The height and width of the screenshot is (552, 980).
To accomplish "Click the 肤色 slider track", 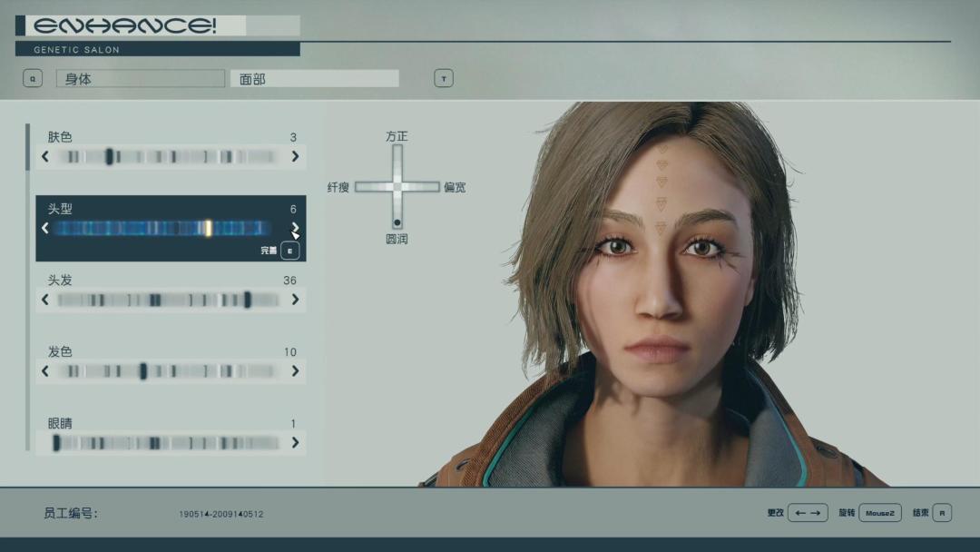I will (x=167, y=156).
